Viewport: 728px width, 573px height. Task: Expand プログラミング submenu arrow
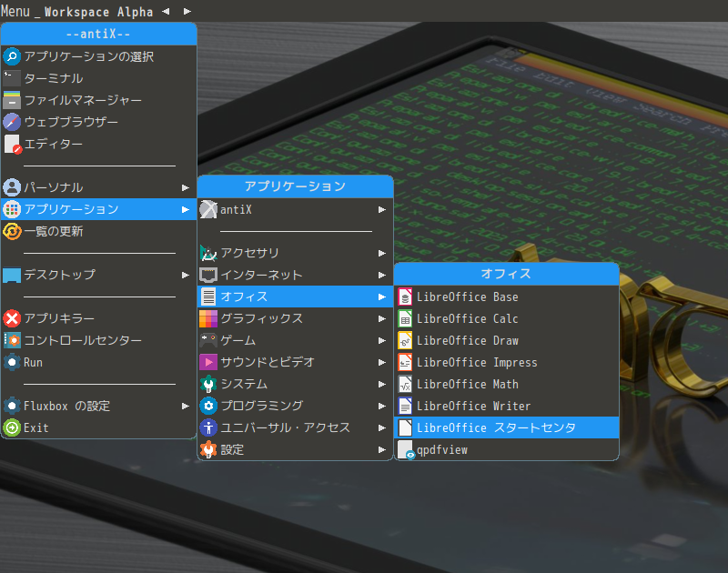click(382, 406)
